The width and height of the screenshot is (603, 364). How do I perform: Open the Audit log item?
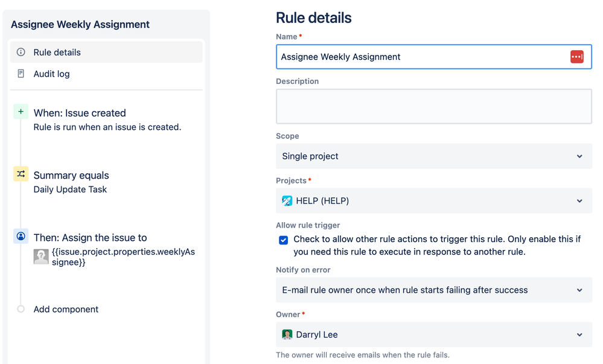52,74
